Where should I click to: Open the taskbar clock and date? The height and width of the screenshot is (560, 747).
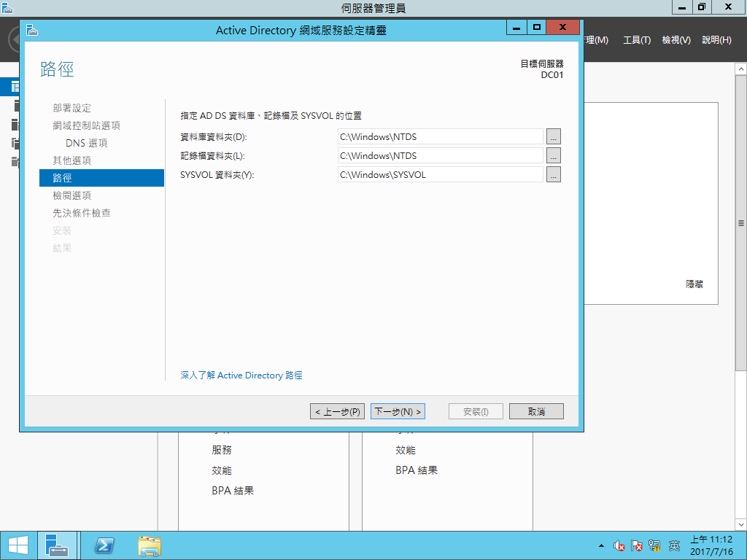pyautogui.click(x=711, y=545)
